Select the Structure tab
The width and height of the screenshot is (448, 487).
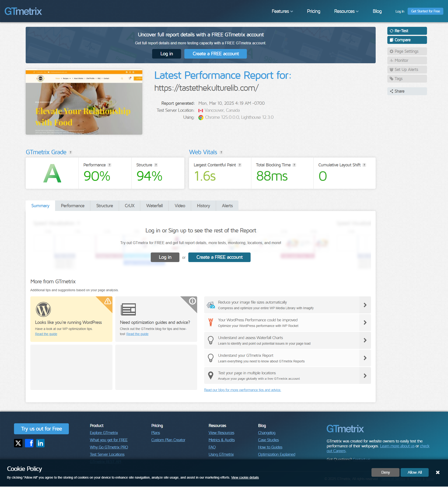tap(105, 206)
